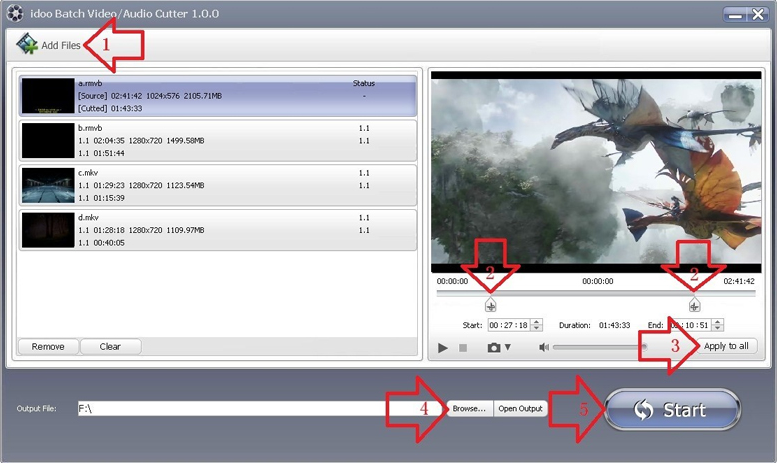Image resolution: width=777 pixels, height=463 pixels.
Task: Click Clear to empty the file list
Action: click(x=110, y=346)
